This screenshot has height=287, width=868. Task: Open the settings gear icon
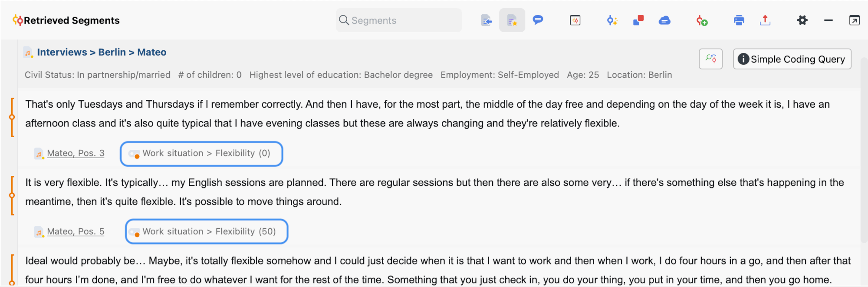tap(802, 20)
